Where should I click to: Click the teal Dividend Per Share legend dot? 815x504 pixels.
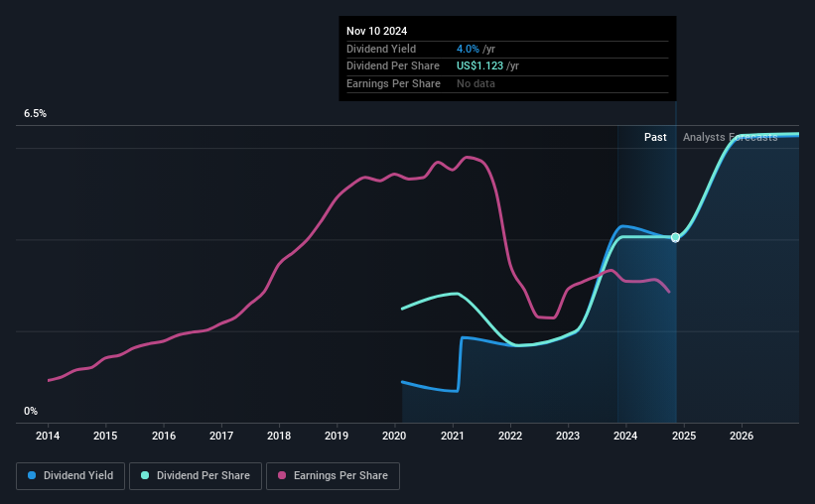click(x=145, y=475)
